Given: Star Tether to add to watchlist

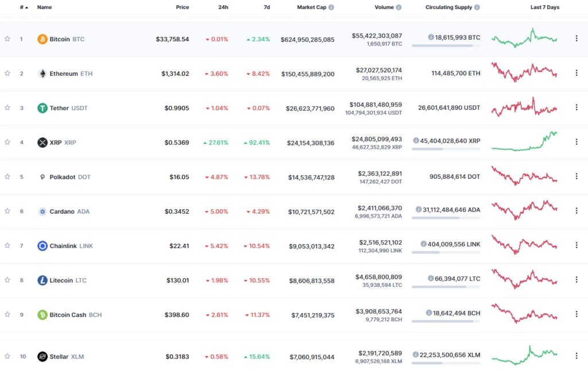Looking at the screenshot, I should coord(7,107).
